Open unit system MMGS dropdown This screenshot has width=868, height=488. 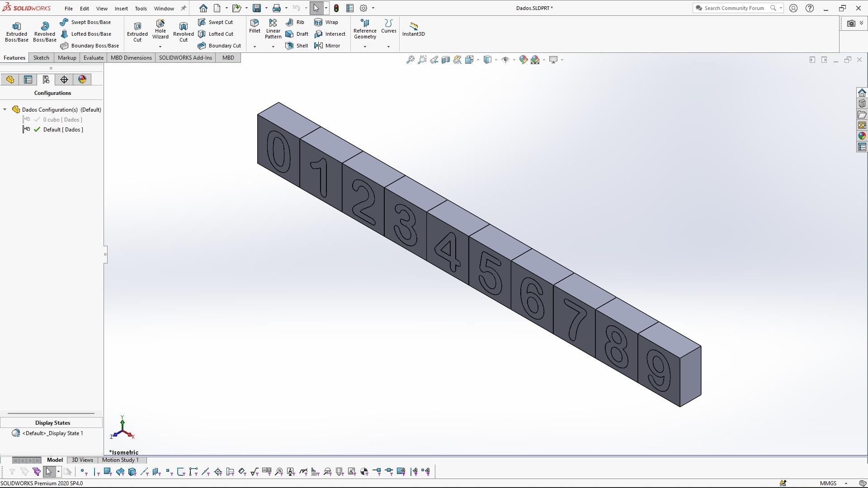846,483
